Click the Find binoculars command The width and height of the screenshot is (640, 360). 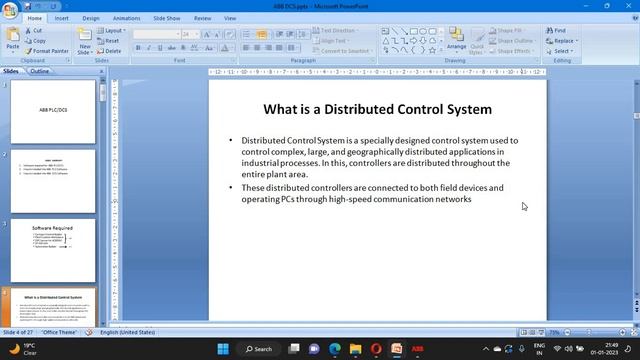(x=556, y=31)
